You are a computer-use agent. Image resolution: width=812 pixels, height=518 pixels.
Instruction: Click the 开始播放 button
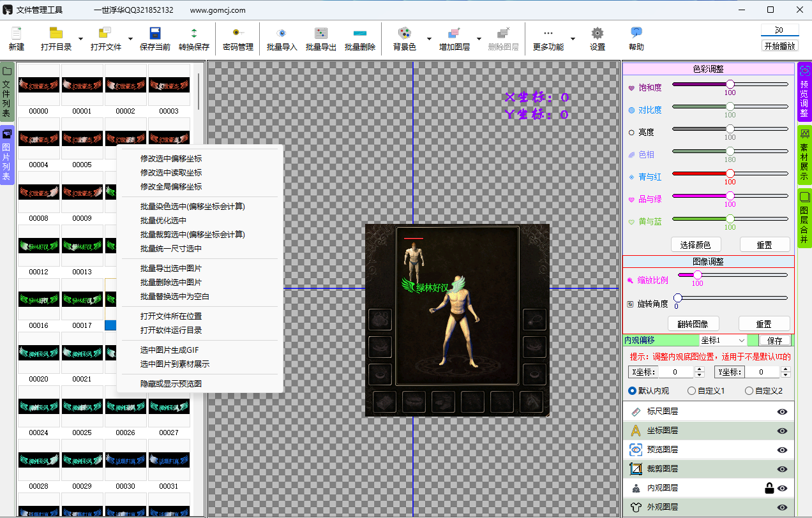pos(780,46)
